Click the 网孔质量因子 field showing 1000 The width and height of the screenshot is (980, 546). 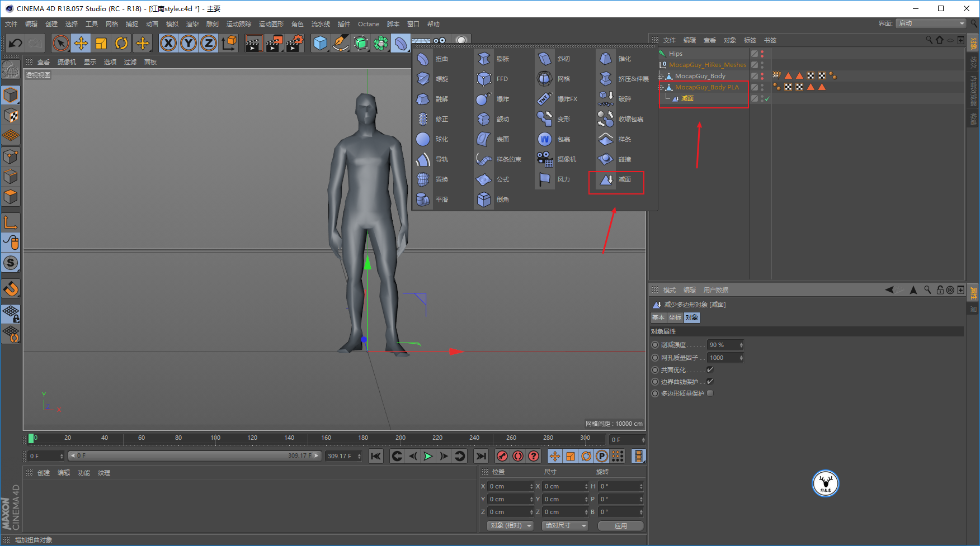pos(725,358)
